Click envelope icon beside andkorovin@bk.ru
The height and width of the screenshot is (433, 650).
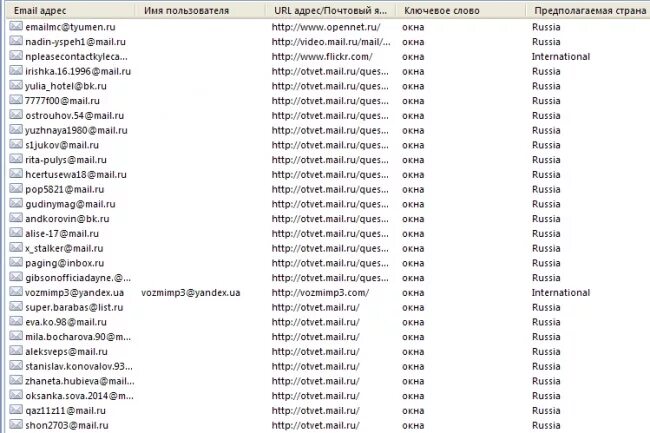(x=16, y=218)
